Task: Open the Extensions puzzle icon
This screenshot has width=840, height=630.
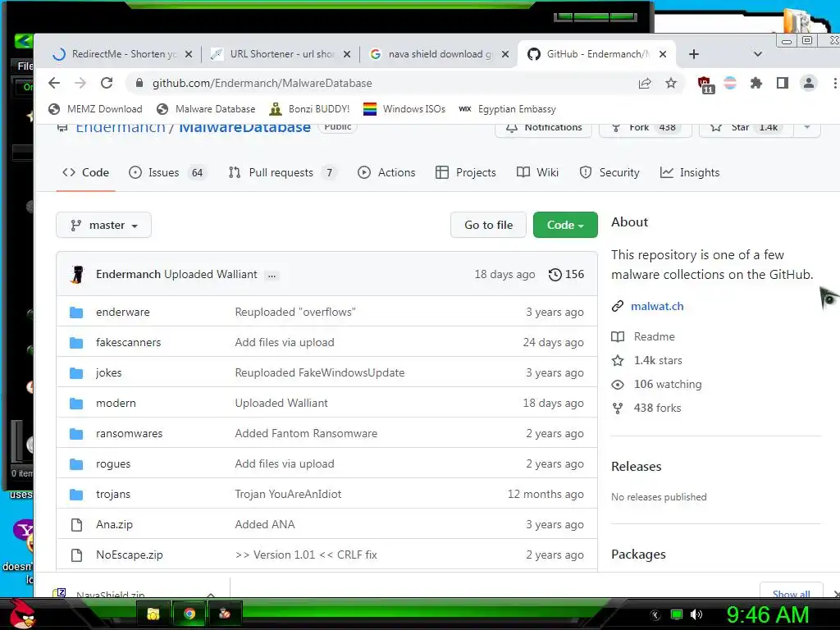Action: pyautogui.click(x=756, y=83)
